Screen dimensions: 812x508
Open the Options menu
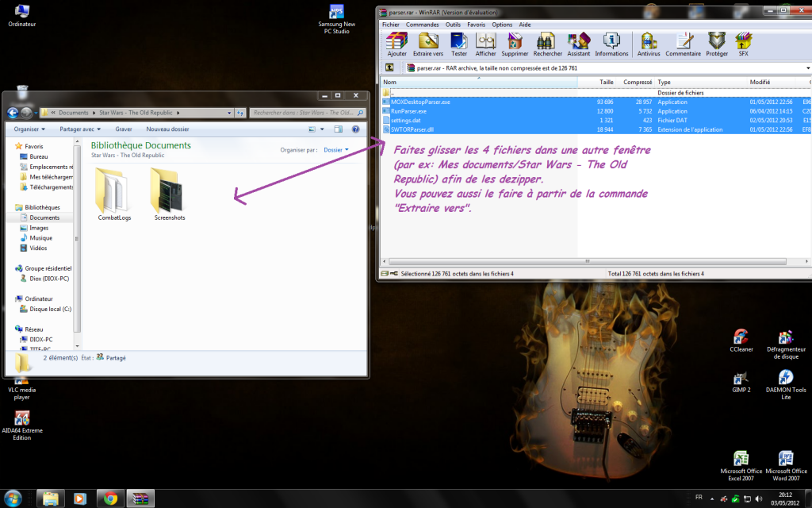pos(502,25)
